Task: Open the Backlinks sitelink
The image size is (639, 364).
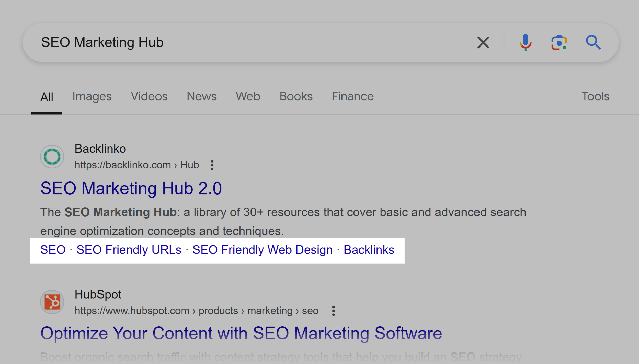Action: point(369,250)
